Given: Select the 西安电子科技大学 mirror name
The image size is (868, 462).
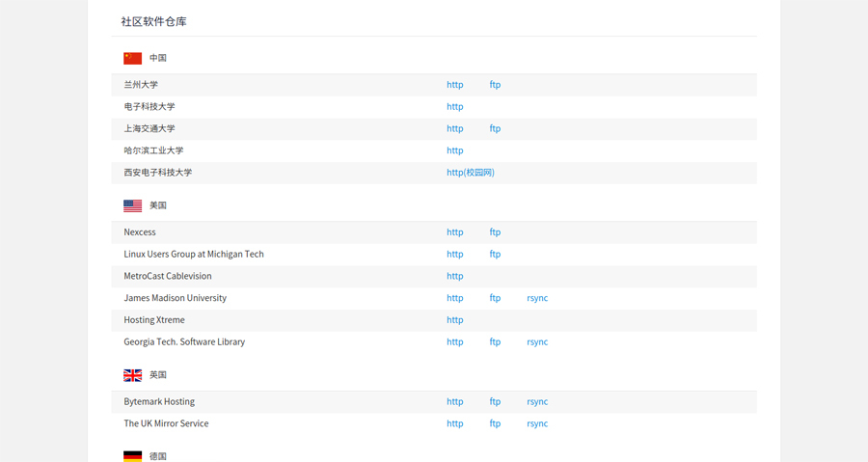Looking at the screenshot, I should pyautogui.click(x=158, y=173).
